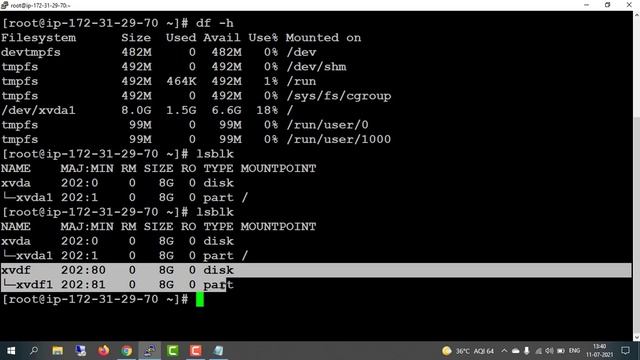The height and width of the screenshot is (360, 640).
Task: Click the PuTTY title bar text
Action: pos(40,5)
